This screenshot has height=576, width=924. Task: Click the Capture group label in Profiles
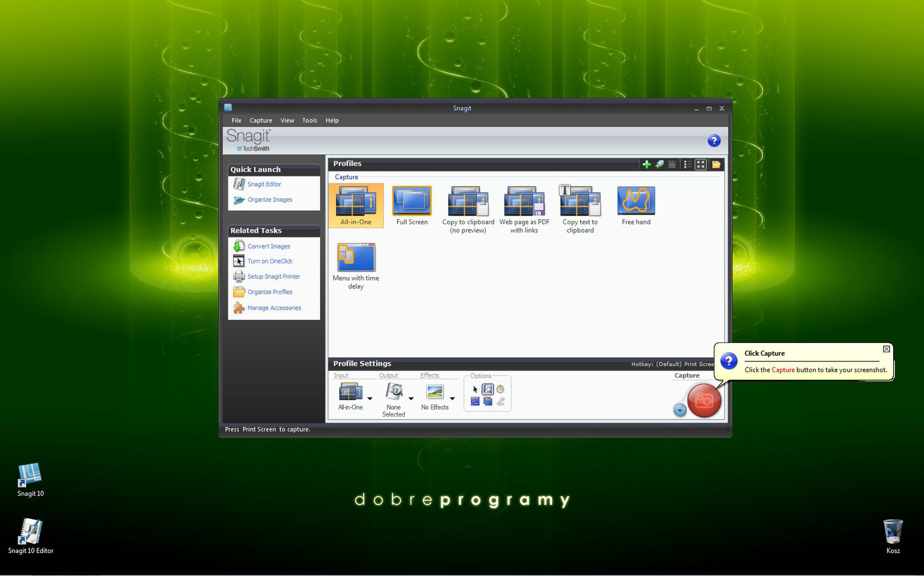(346, 177)
